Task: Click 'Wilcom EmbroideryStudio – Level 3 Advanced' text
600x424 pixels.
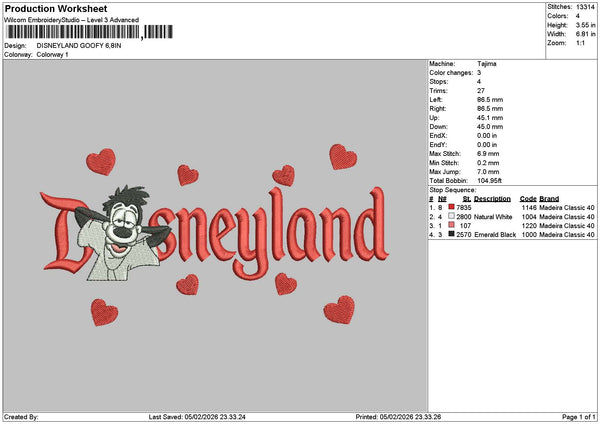Action: coord(72,20)
